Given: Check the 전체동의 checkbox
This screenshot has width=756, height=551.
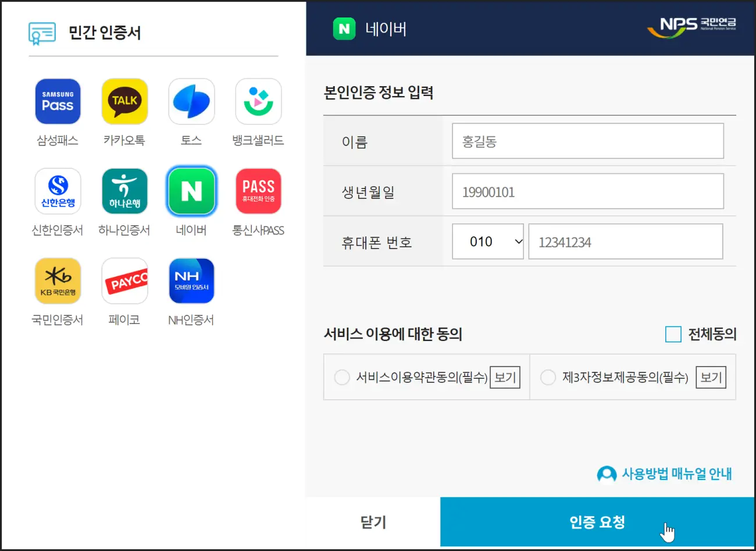Looking at the screenshot, I should click(673, 334).
